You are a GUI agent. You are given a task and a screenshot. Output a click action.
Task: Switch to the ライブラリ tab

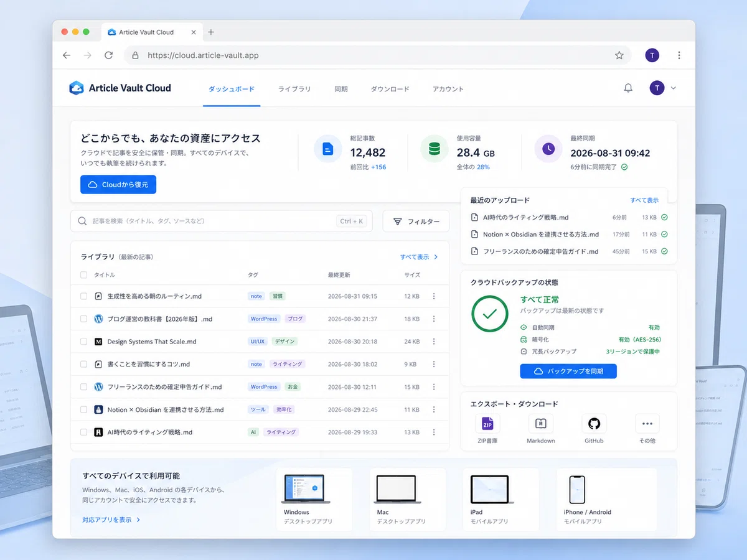tap(294, 89)
